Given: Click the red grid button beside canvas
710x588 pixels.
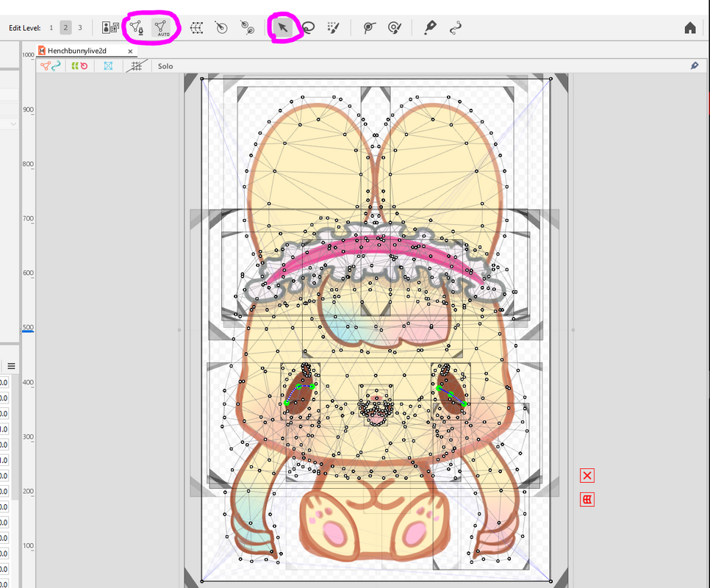Looking at the screenshot, I should click(x=587, y=500).
